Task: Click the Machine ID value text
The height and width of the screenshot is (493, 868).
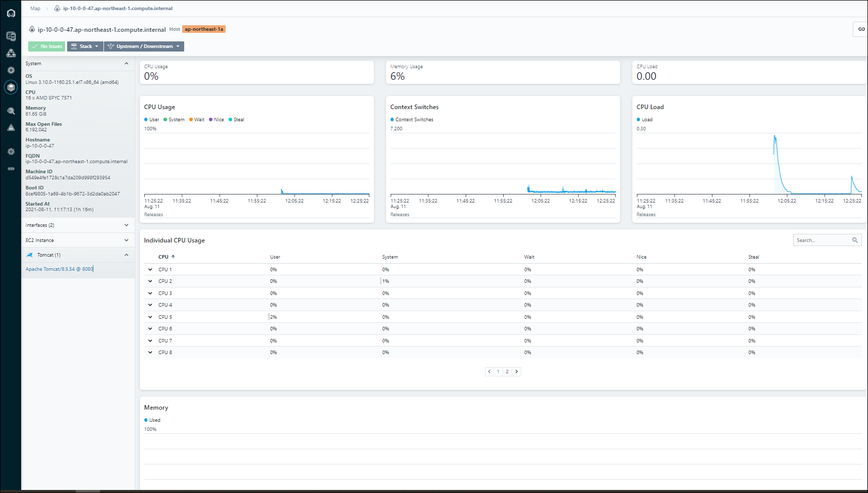Action: coord(68,178)
